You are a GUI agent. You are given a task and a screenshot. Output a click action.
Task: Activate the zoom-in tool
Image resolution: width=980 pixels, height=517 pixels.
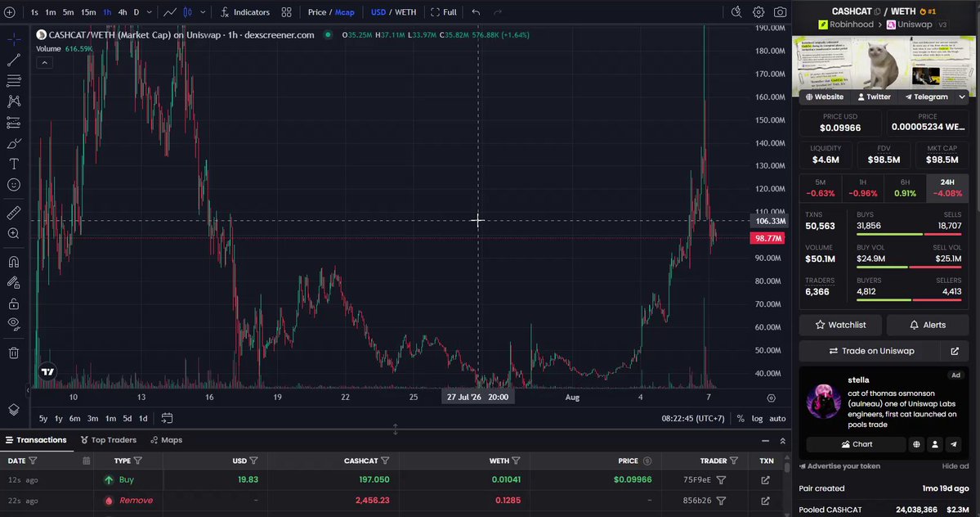14,234
